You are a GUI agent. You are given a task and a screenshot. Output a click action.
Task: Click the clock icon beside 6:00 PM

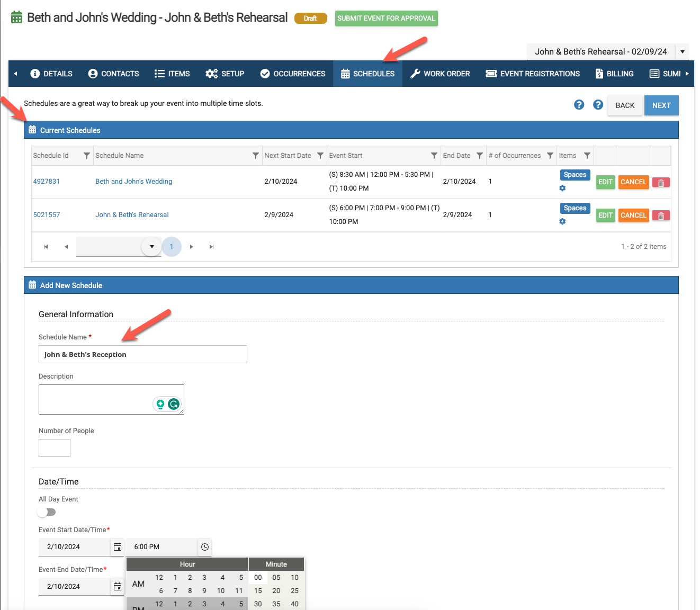pos(205,547)
